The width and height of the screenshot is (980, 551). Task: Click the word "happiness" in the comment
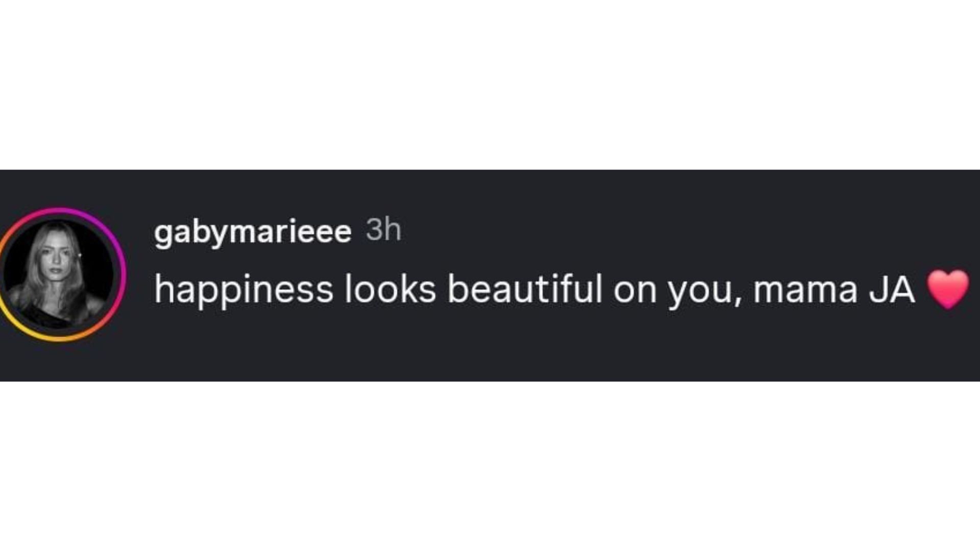coord(243,290)
